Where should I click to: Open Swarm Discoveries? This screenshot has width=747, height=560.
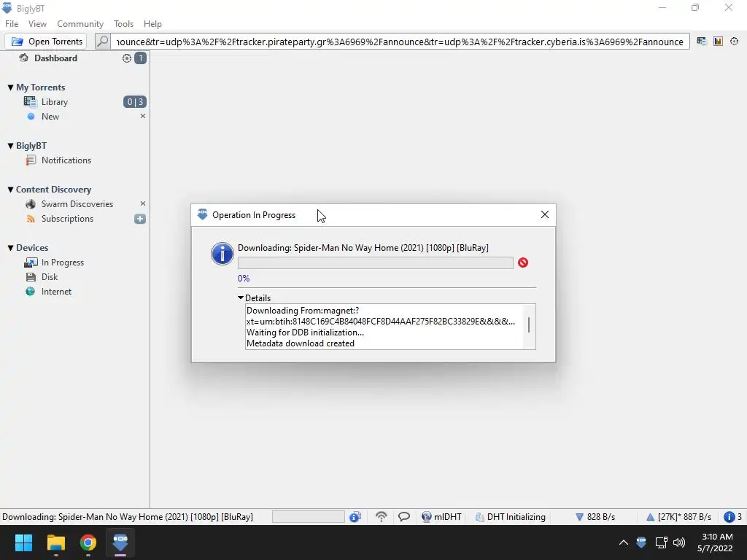pos(77,204)
